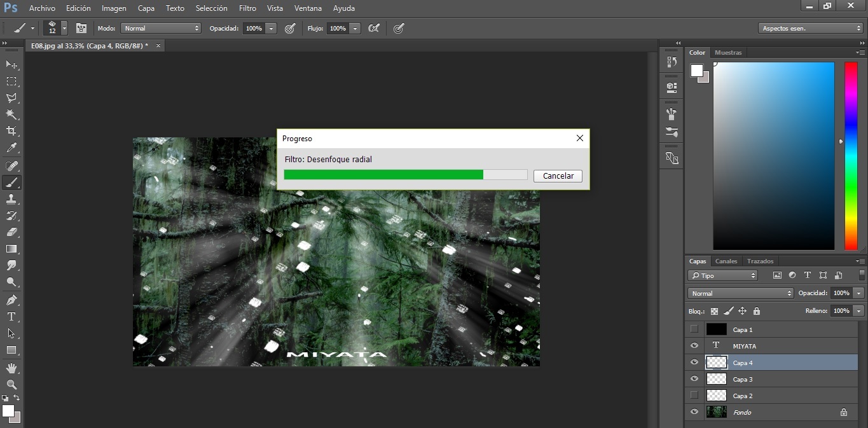Viewport: 868px width, 428px height.
Task: Click the rainbow hue slider strip
Action: 850,156
